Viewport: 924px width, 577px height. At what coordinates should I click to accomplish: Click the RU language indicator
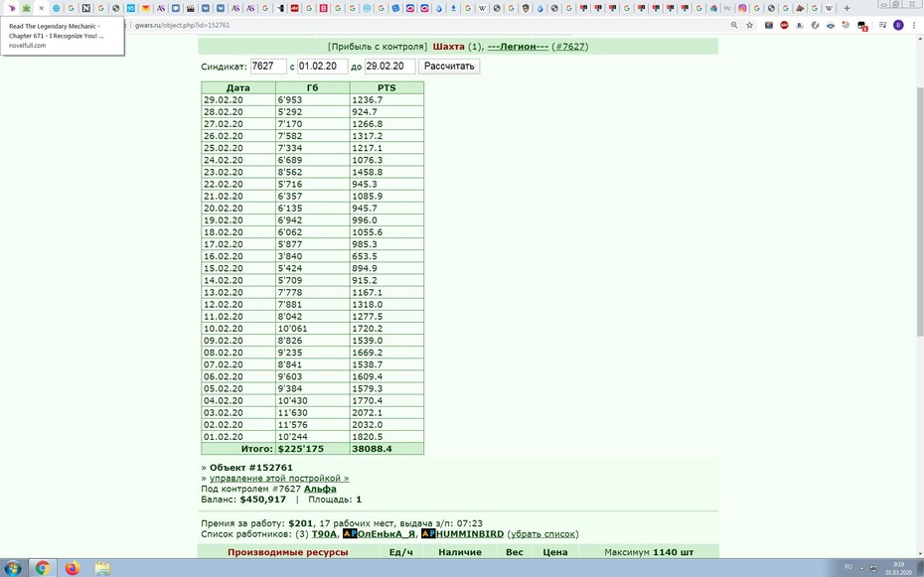[x=848, y=567]
